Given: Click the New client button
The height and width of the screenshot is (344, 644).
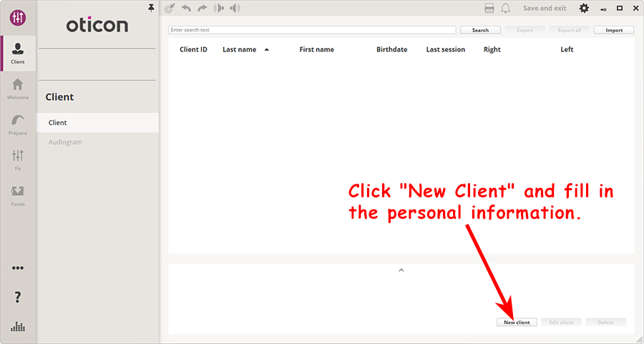Looking at the screenshot, I should click(517, 323).
